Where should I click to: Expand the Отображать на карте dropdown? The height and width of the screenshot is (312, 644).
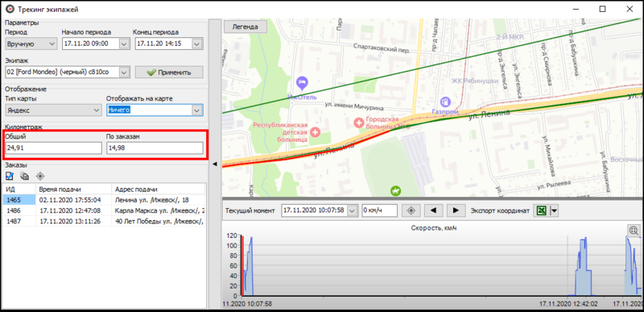(197, 110)
